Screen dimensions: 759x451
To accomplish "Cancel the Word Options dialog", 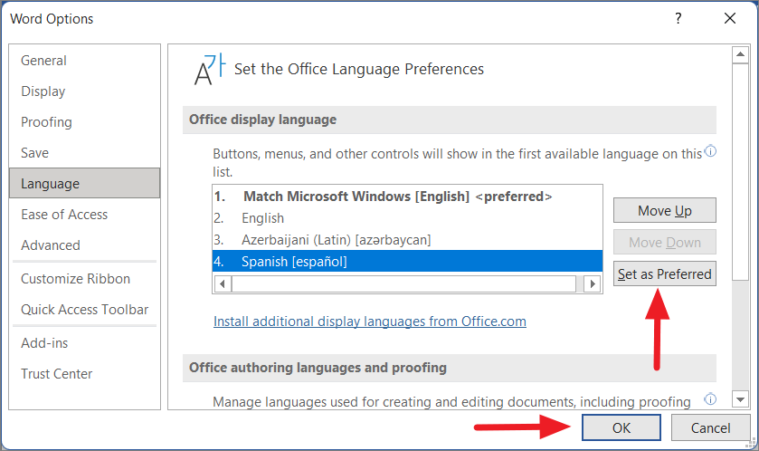I will [x=710, y=428].
